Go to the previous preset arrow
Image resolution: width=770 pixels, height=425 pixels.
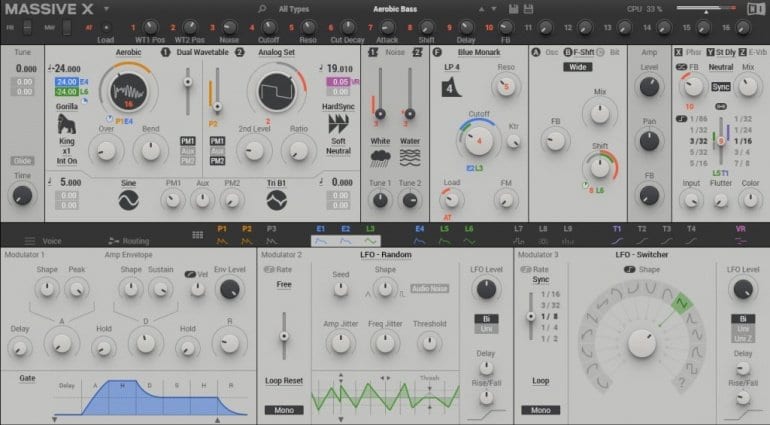pos(481,9)
